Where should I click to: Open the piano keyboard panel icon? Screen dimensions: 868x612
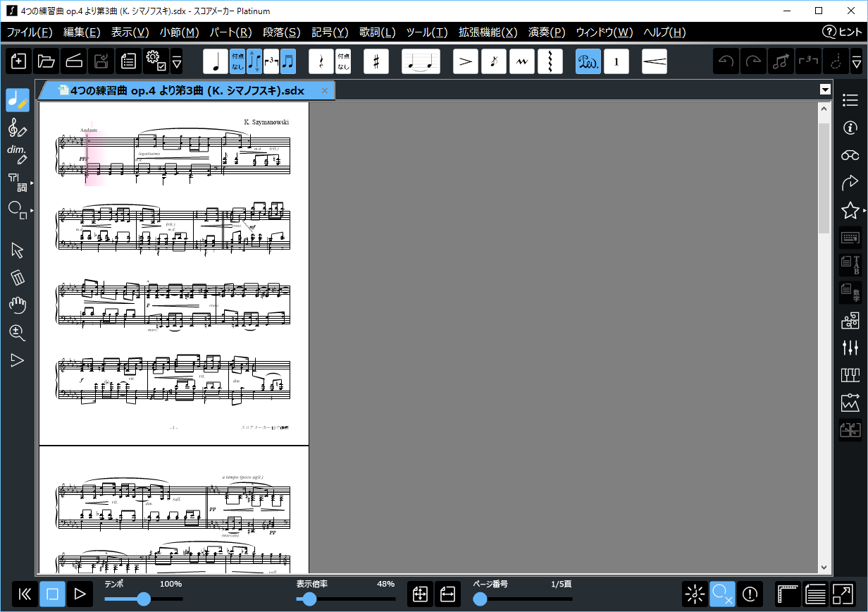850,375
